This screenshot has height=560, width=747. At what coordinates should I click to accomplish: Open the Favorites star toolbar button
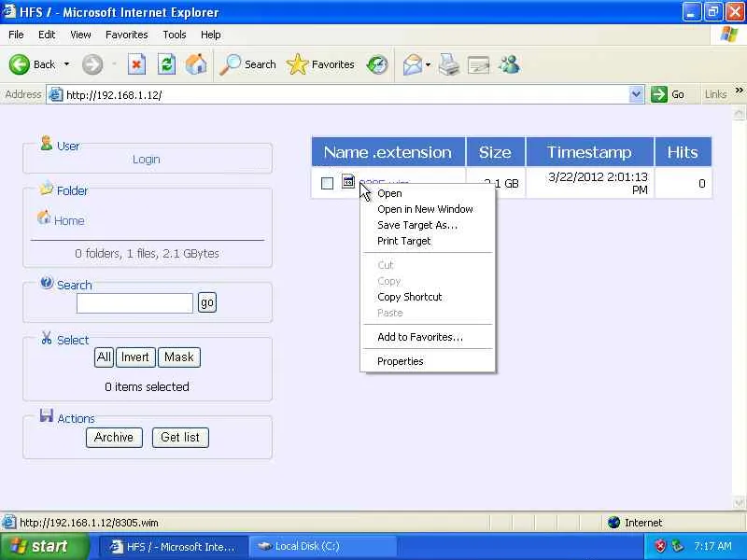click(x=320, y=64)
